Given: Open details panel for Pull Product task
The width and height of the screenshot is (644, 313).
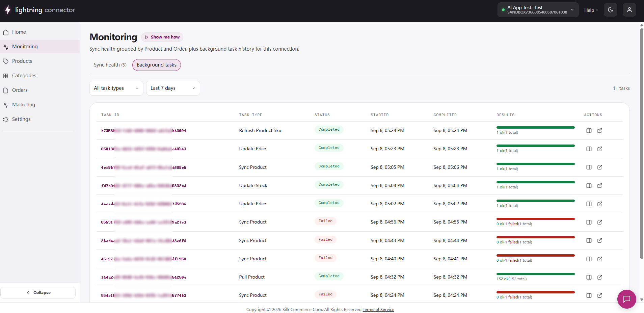Looking at the screenshot, I should click(x=589, y=277).
